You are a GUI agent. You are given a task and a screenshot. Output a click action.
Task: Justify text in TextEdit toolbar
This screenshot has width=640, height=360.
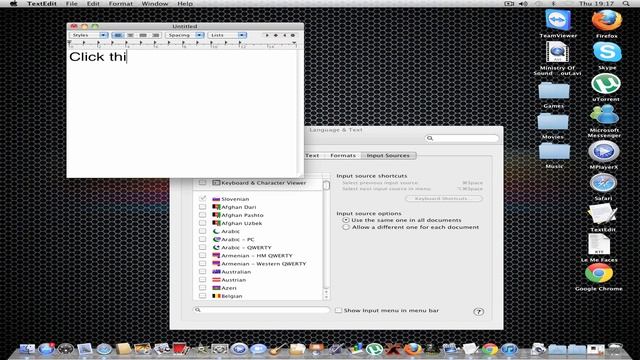pyautogui.click(x=143, y=36)
